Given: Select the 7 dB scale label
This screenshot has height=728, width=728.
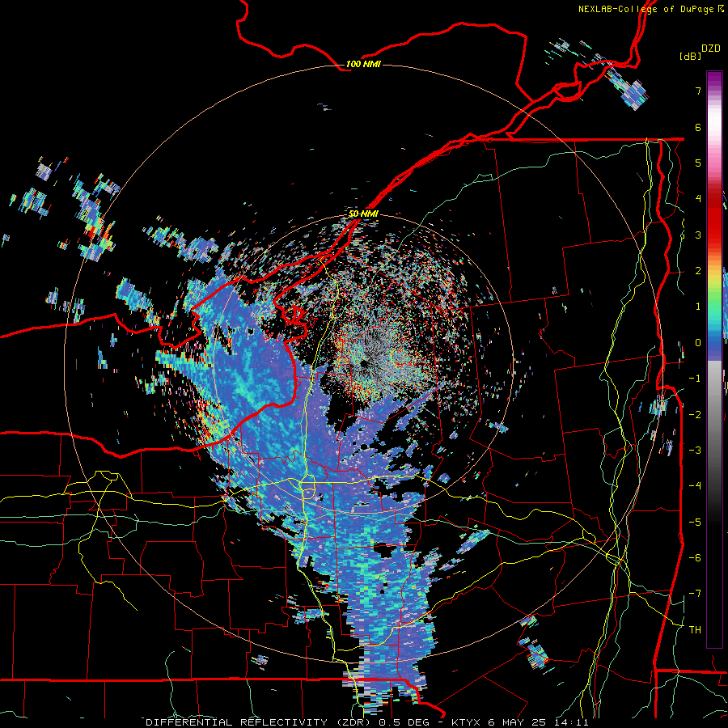Looking at the screenshot, I should tap(698, 91).
